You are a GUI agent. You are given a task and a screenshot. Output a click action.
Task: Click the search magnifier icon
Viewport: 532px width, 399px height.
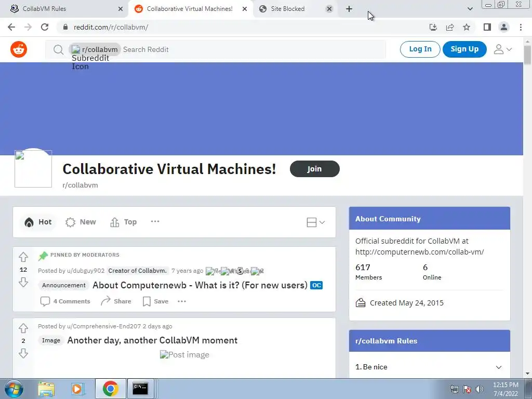coord(58,49)
